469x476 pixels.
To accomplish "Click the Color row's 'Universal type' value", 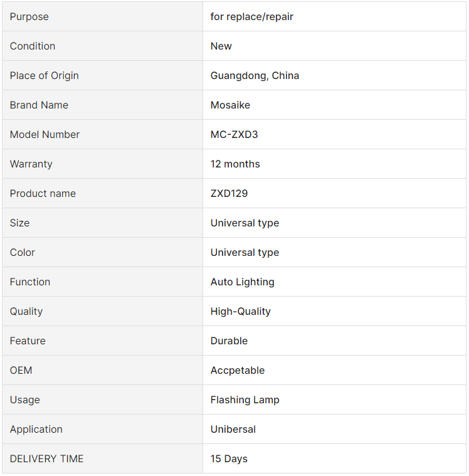I will point(245,253).
